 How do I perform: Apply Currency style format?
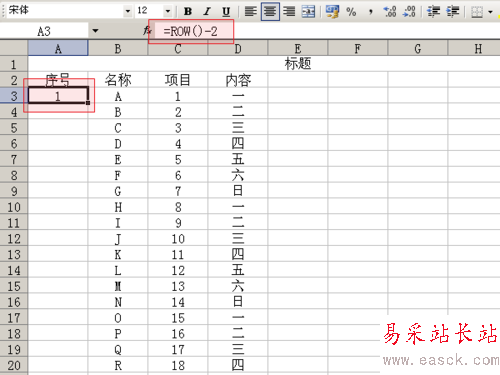click(x=332, y=12)
